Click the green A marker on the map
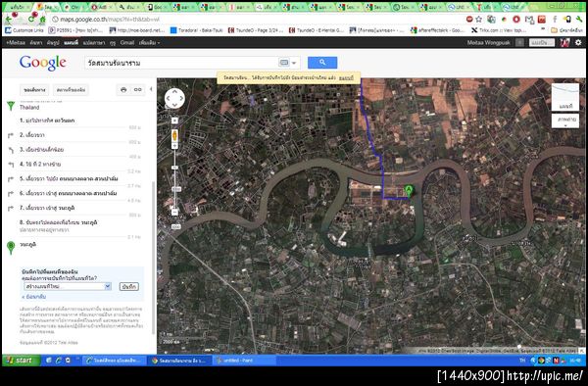The width and height of the screenshot is (588, 386). [409, 191]
